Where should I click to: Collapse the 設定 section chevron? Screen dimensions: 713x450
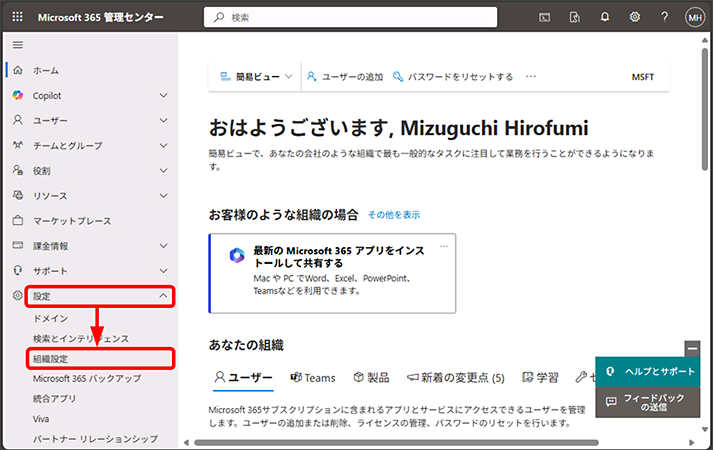[163, 296]
